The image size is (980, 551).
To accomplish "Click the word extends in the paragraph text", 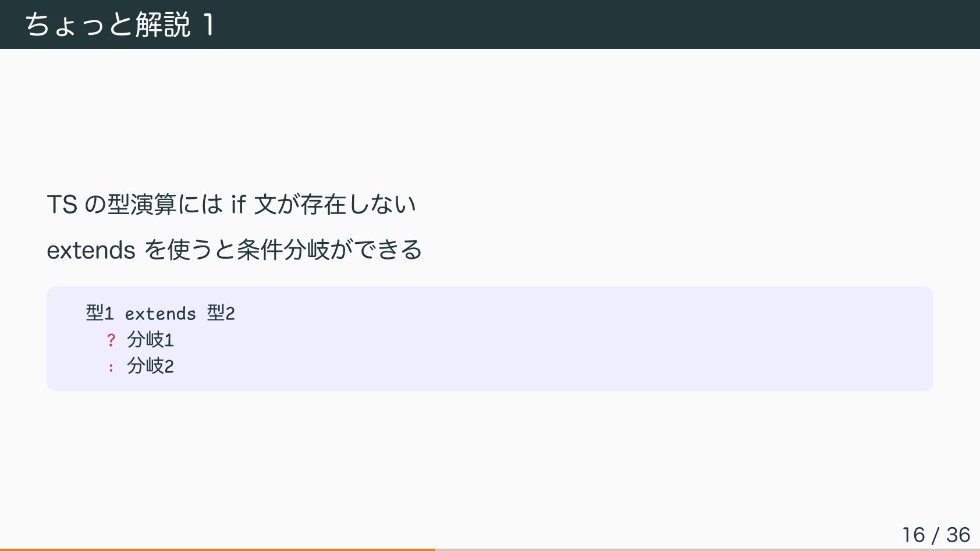I will 91,250.
